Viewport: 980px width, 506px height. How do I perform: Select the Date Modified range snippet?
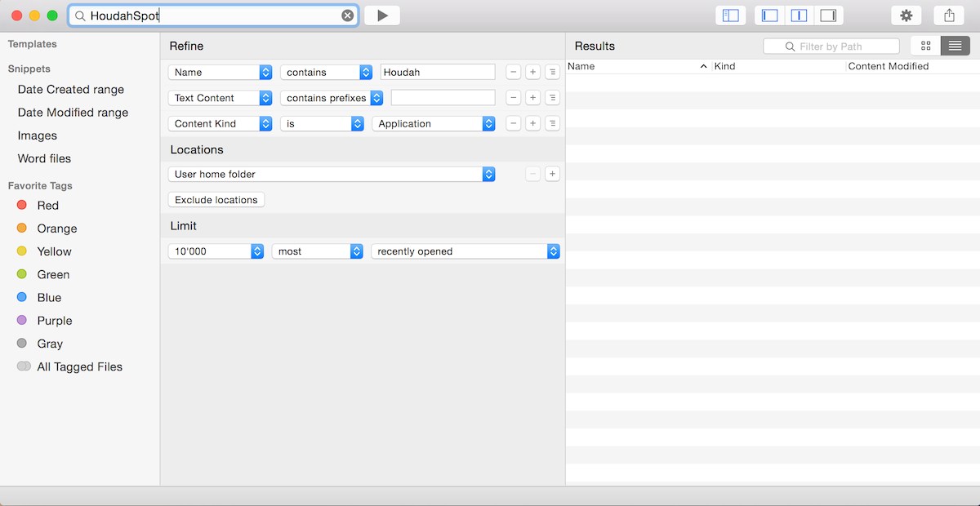(x=73, y=113)
